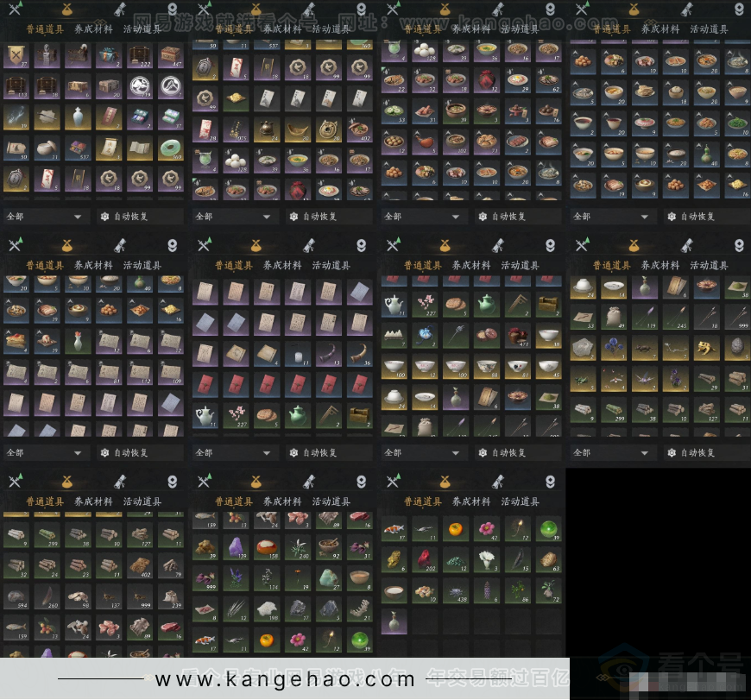The image size is (751, 700).
Task: Click 自动恢复 in the wine jar panel
Action: pyautogui.click(x=518, y=452)
